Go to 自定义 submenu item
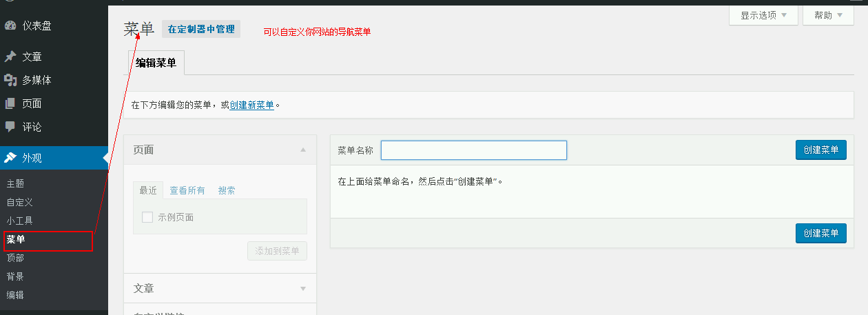The height and width of the screenshot is (315, 868). click(x=19, y=203)
